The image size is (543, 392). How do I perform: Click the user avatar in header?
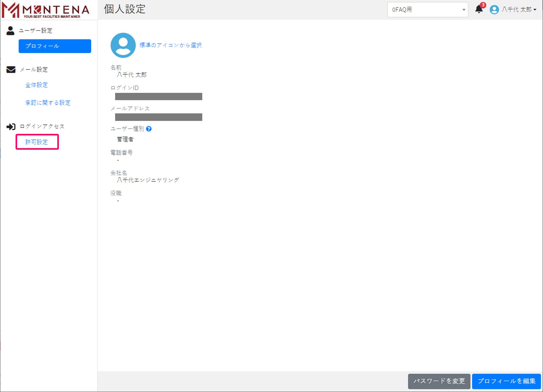click(494, 10)
